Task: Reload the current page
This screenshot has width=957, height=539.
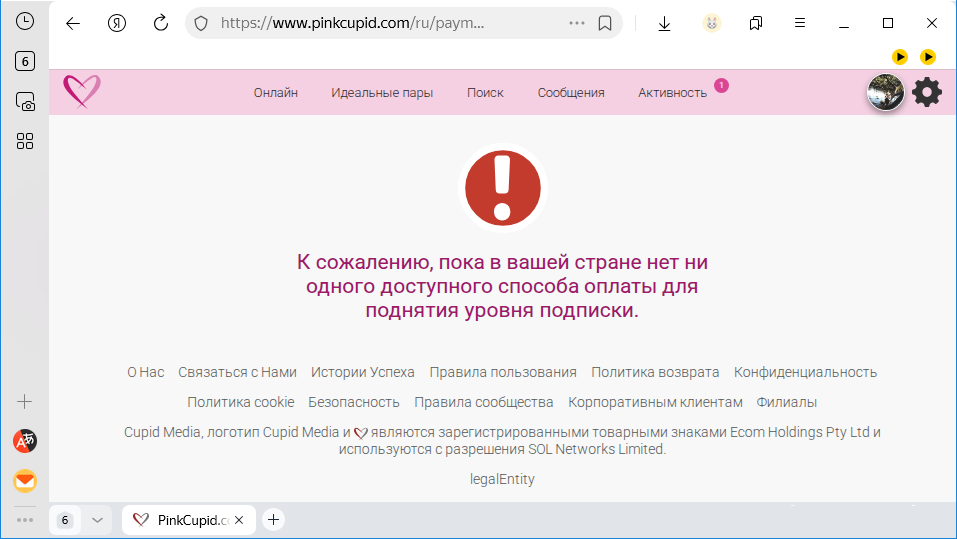Action: point(161,23)
